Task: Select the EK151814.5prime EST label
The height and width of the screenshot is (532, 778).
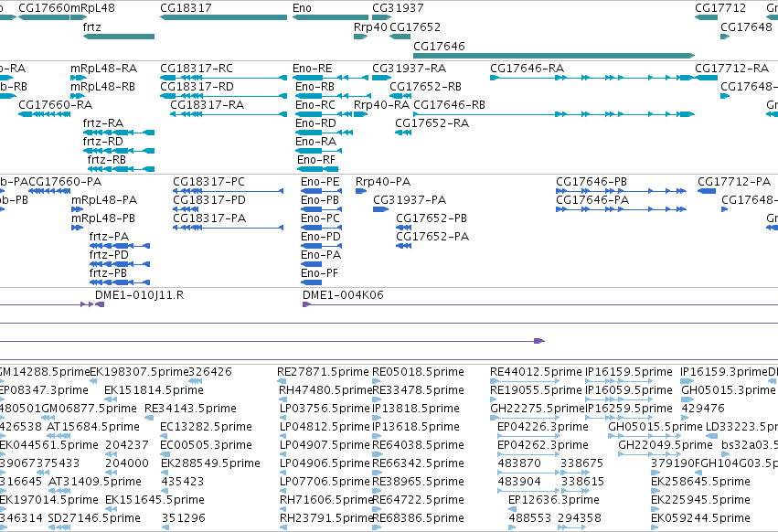Action: [154, 390]
